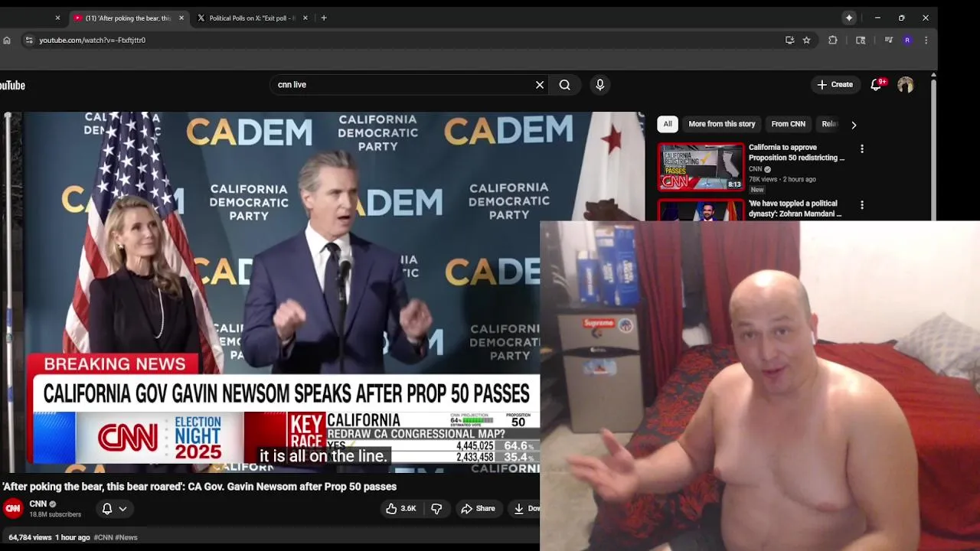Open CNN channel avatar below the video
Screen dimensions: 980x551
pyautogui.click(x=13, y=508)
